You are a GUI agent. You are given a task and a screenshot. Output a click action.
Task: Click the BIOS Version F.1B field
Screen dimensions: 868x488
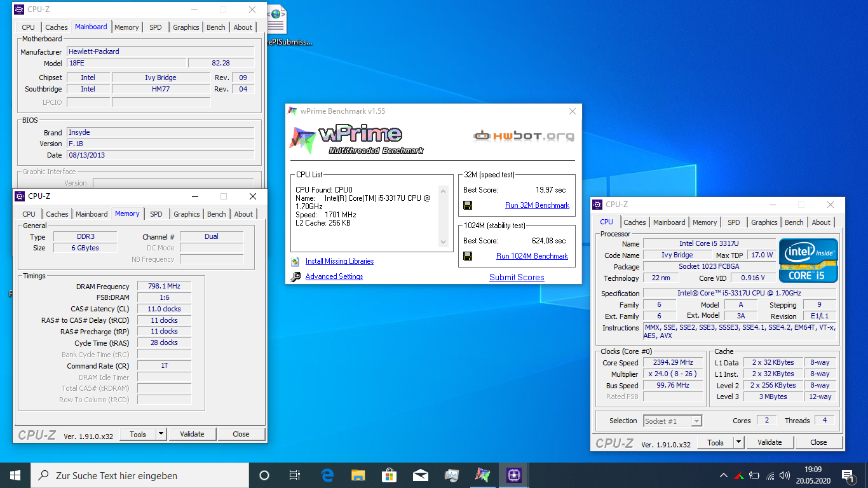[x=161, y=144]
